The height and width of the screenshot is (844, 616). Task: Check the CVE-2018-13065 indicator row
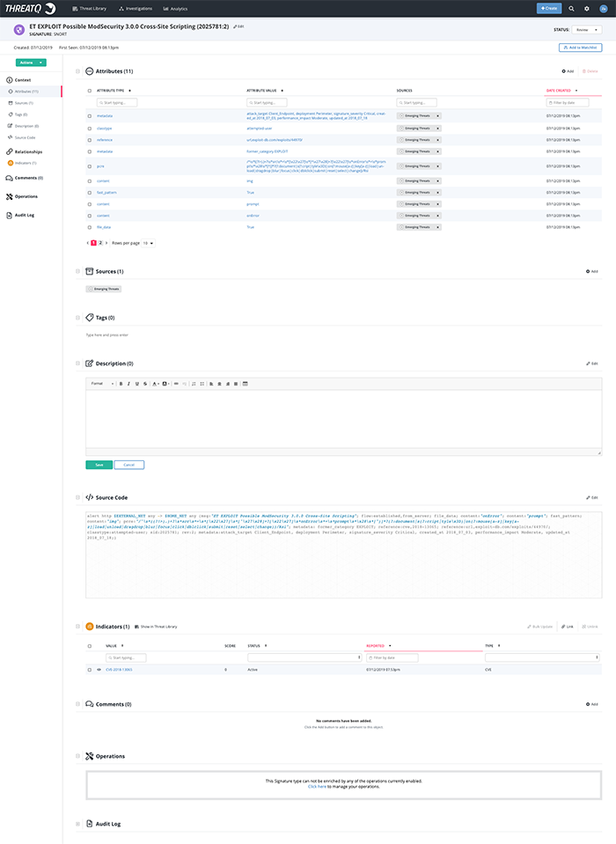pyautogui.click(x=89, y=670)
